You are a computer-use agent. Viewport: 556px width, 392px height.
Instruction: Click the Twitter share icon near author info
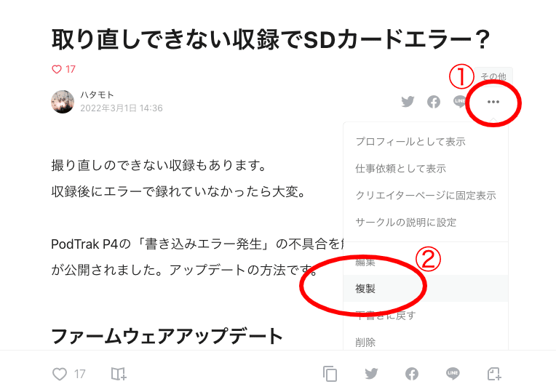(408, 102)
